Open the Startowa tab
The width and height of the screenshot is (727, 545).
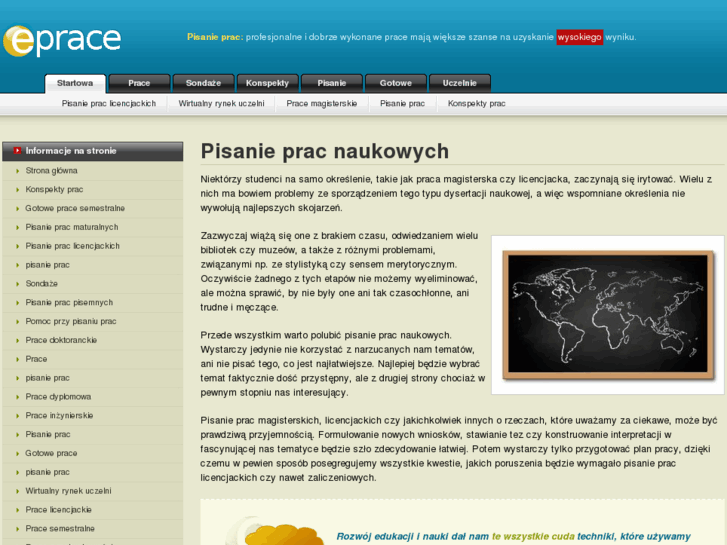coord(75,83)
